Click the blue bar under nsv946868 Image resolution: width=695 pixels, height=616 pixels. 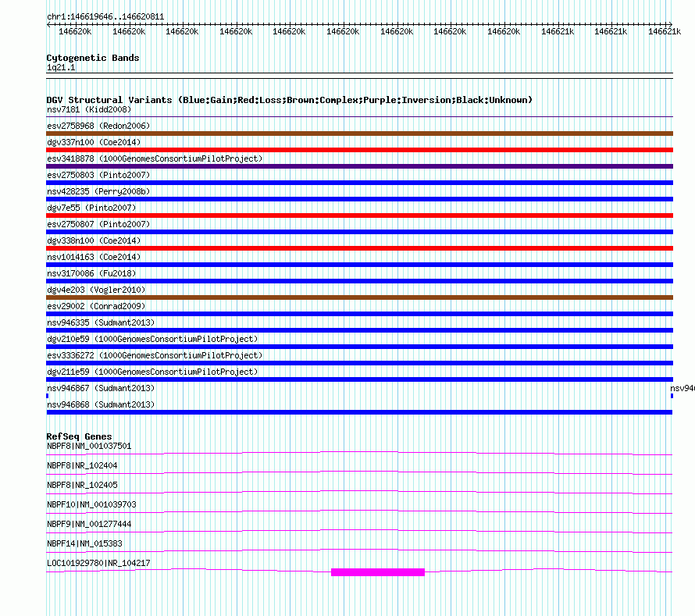(359, 412)
